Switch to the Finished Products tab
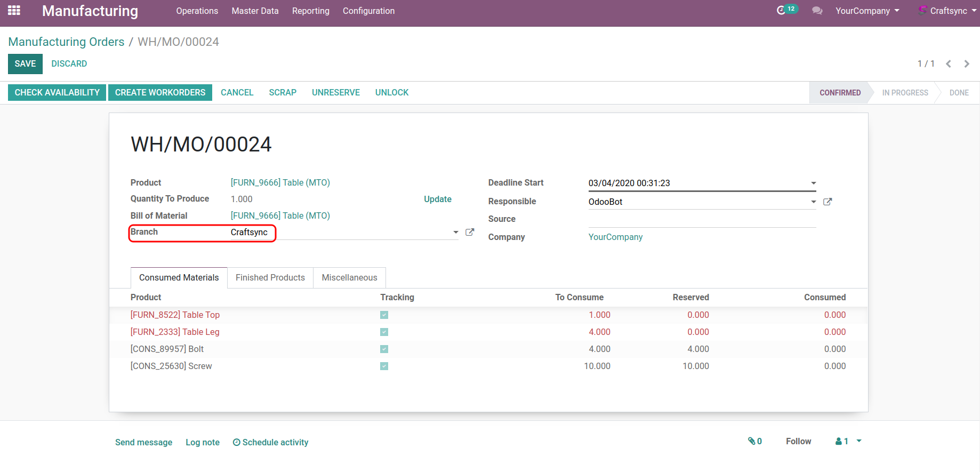Screen dimensions: 980x472 click(x=270, y=277)
